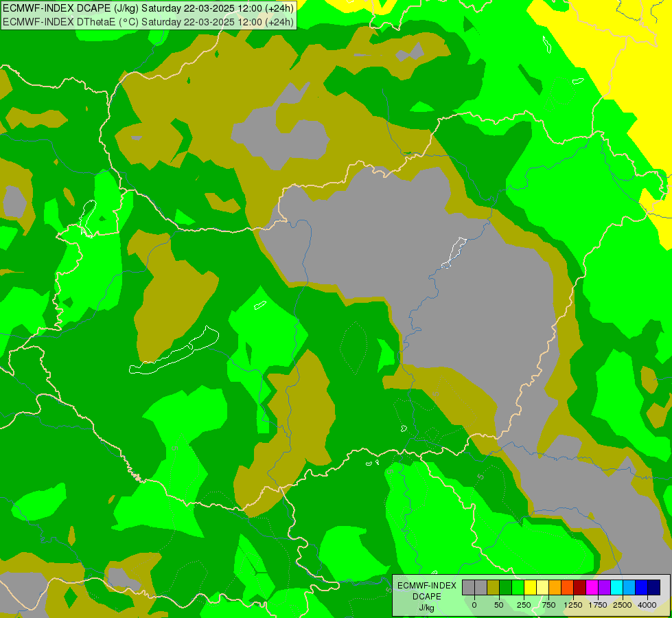Click the legend scale value 0

[474, 605]
